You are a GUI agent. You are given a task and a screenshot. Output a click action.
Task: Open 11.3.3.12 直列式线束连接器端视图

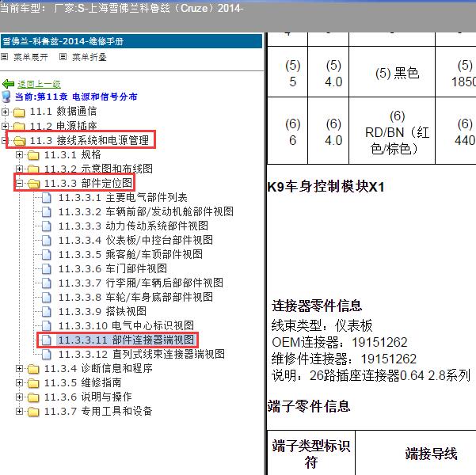click(x=142, y=355)
